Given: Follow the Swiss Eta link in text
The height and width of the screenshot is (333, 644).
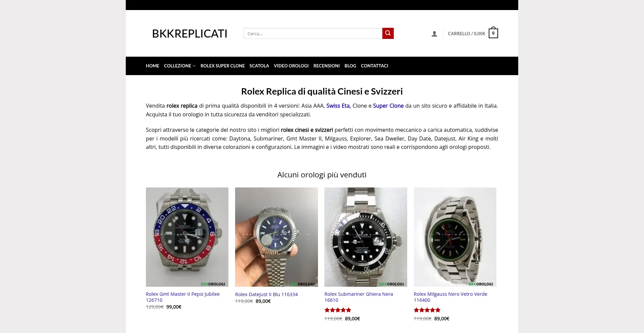Looking at the screenshot, I should (x=338, y=106).
